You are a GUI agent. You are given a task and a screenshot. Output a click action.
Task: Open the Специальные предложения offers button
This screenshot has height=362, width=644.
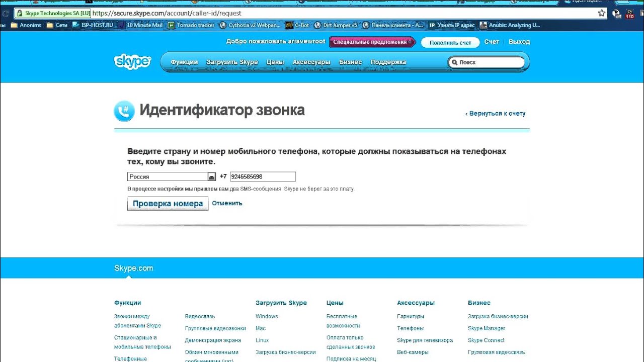[373, 42]
